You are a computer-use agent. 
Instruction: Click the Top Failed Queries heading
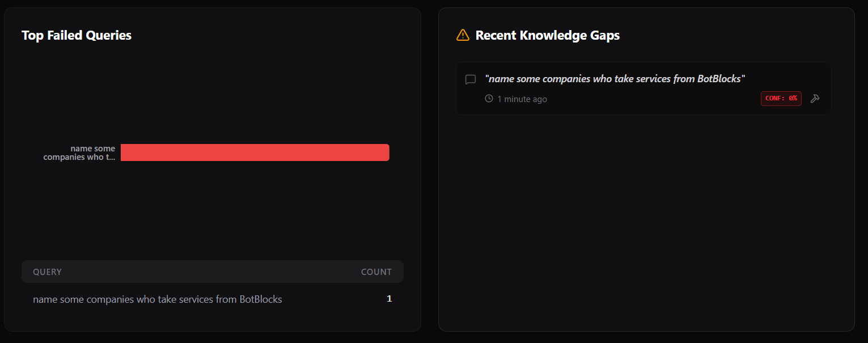pos(77,35)
